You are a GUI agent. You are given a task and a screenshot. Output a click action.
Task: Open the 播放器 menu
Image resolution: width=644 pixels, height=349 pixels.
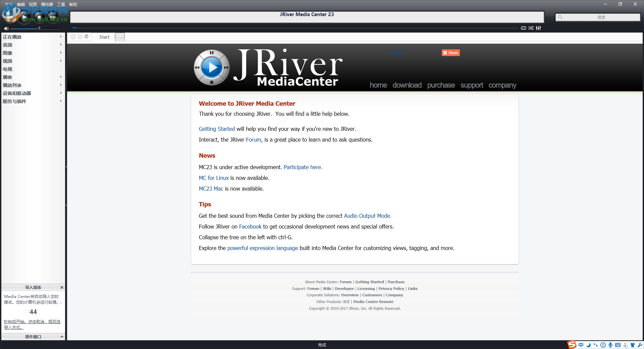click(47, 4)
